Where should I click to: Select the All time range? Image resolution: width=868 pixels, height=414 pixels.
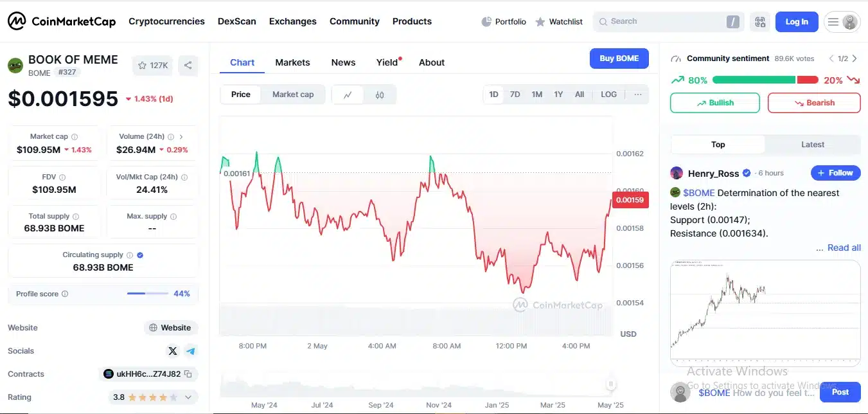tap(580, 94)
